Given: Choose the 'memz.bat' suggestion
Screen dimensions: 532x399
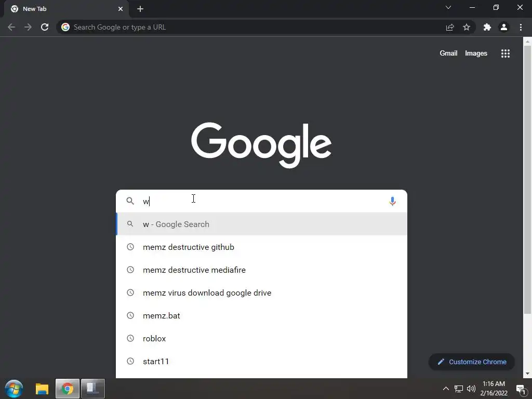Looking at the screenshot, I should [x=261, y=315].
